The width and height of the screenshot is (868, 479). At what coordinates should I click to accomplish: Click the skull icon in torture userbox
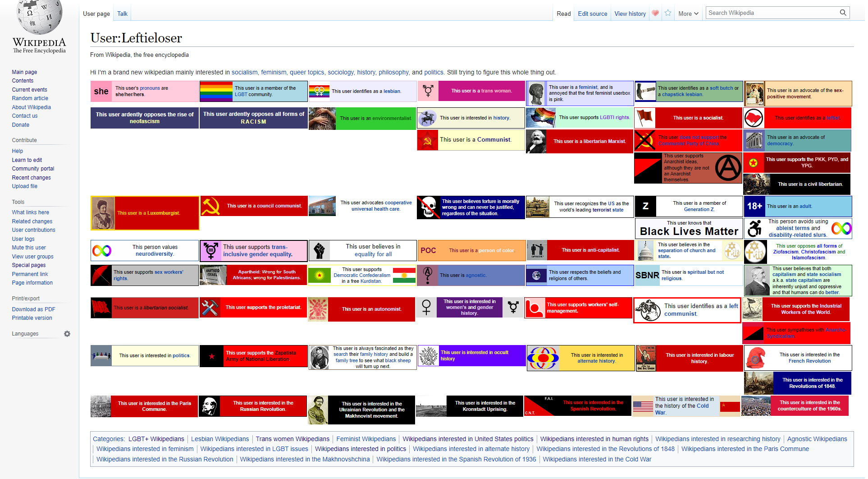pos(429,207)
